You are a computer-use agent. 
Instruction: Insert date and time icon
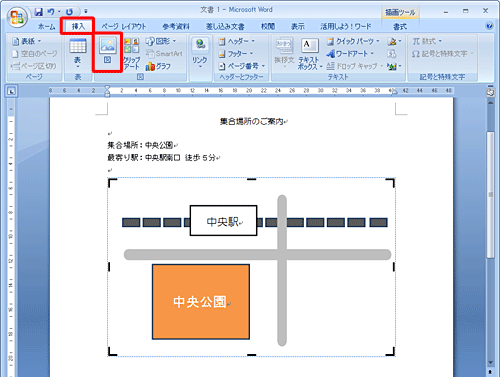[x=392, y=53]
